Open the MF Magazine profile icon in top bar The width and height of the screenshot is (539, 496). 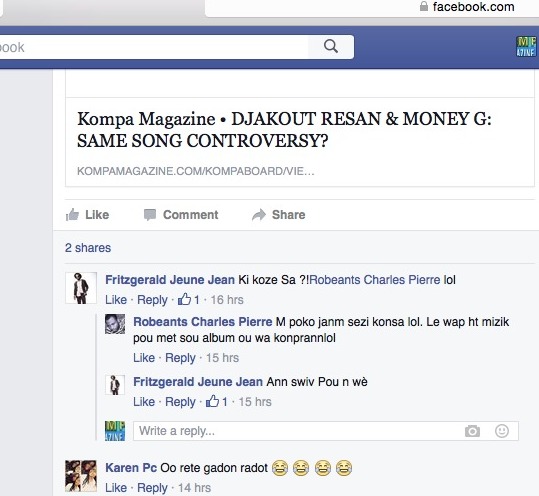tap(526, 46)
